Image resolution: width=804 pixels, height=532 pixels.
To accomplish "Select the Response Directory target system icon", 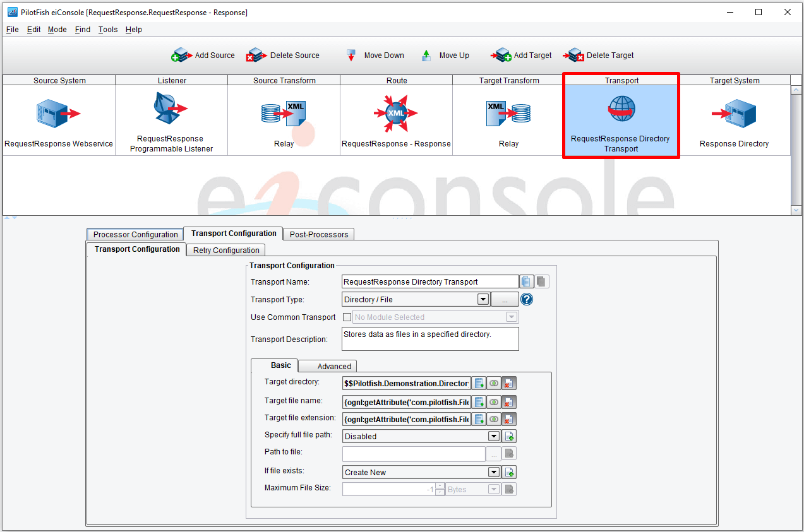I will pos(734,114).
